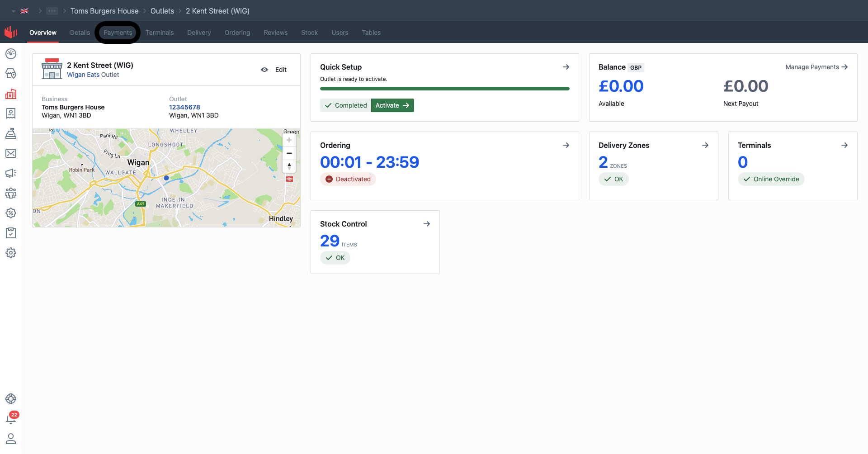Open the people group icon in sidebar
This screenshot has width=868, height=454.
pos(11,193)
